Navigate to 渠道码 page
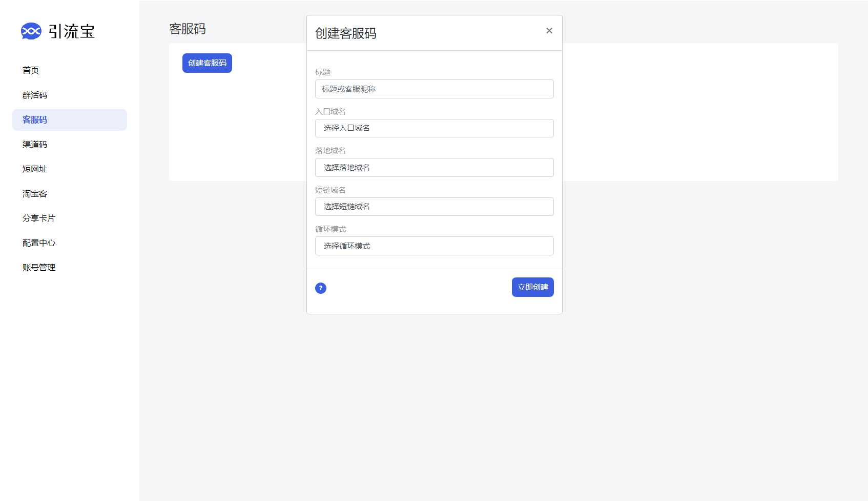 coord(35,144)
